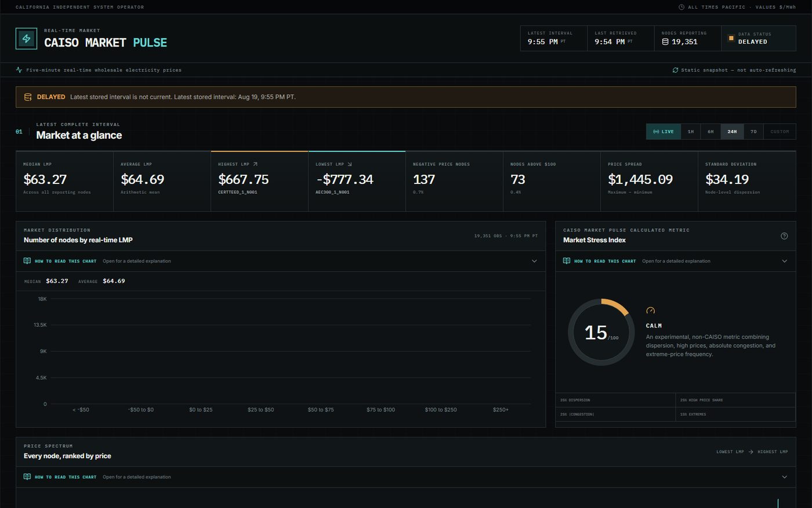
Task: Select the 6H time range
Action: pyautogui.click(x=710, y=132)
